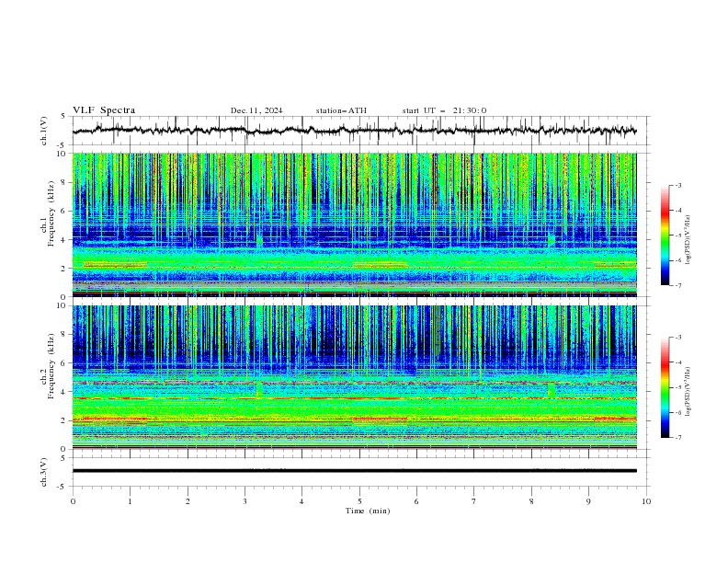Viewport: 728px width, 563px height.
Task: Click the 'ch.3(V)' waveform axis label
Action: (44, 472)
